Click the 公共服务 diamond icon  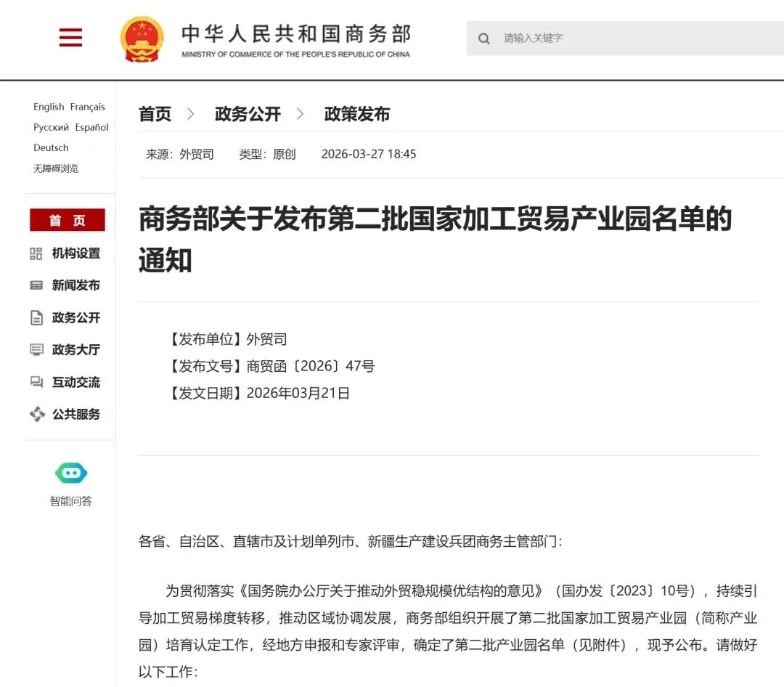(36, 414)
